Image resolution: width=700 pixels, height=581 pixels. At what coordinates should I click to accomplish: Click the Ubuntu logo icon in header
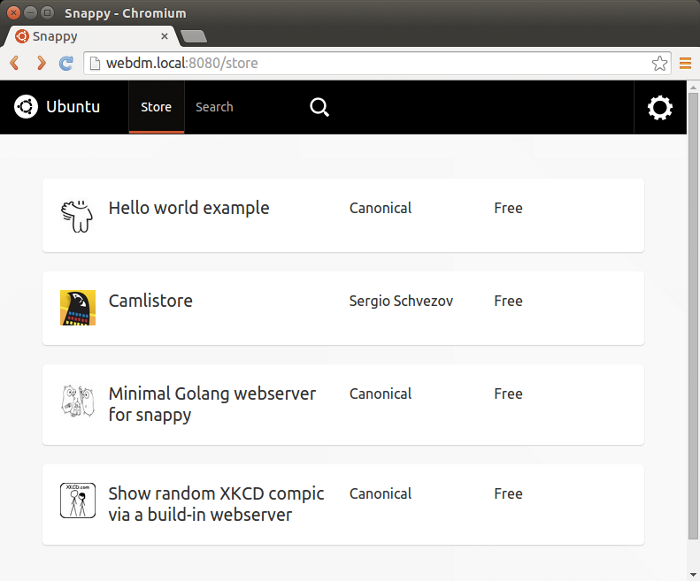click(x=26, y=107)
